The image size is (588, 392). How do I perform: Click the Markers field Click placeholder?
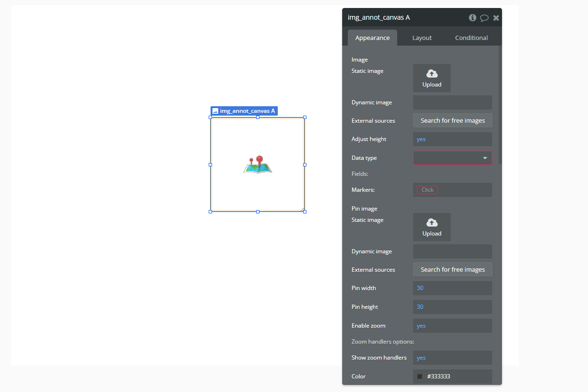[427, 190]
